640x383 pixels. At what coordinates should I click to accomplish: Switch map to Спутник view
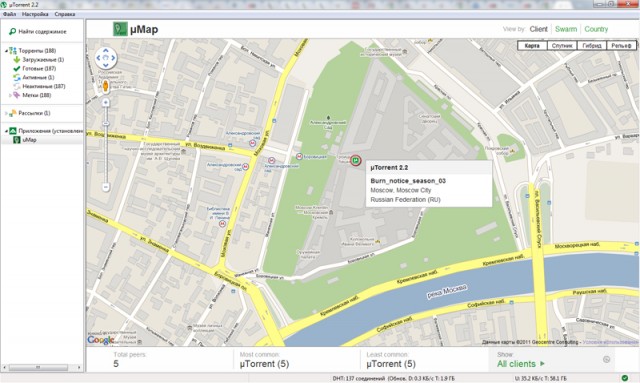(x=562, y=46)
